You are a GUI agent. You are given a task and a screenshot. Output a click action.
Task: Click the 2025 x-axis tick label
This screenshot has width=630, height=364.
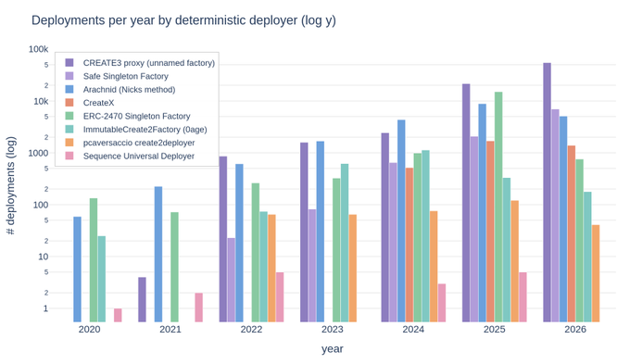pos(495,330)
